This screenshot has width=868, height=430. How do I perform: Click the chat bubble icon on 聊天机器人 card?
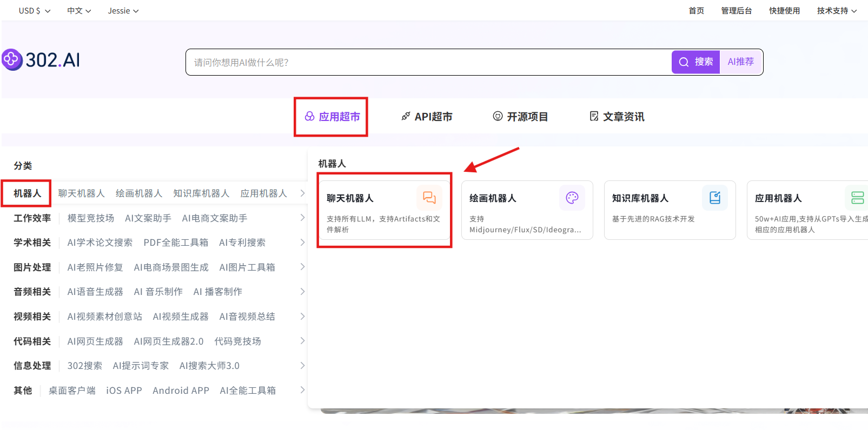point(429,198)
